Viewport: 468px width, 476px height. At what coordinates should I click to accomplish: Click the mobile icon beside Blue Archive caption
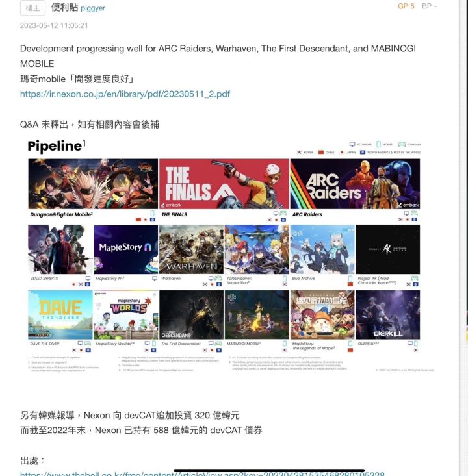(350, 279)
